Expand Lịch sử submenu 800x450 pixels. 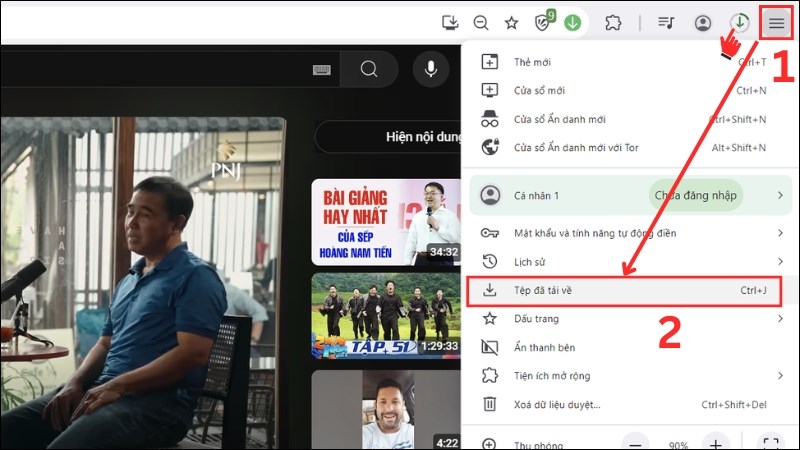631,262
